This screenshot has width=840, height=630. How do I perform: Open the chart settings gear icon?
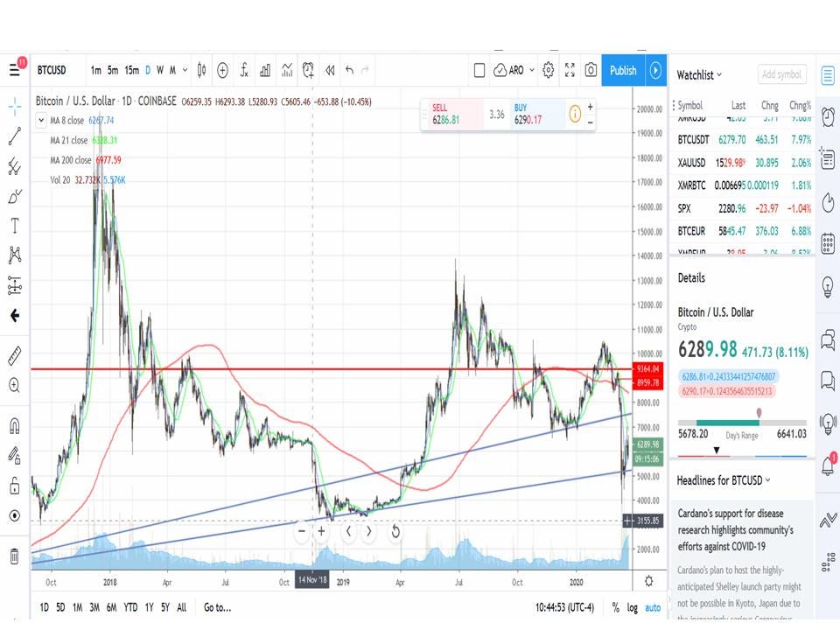pyautogui.click(x=548, y=70)
